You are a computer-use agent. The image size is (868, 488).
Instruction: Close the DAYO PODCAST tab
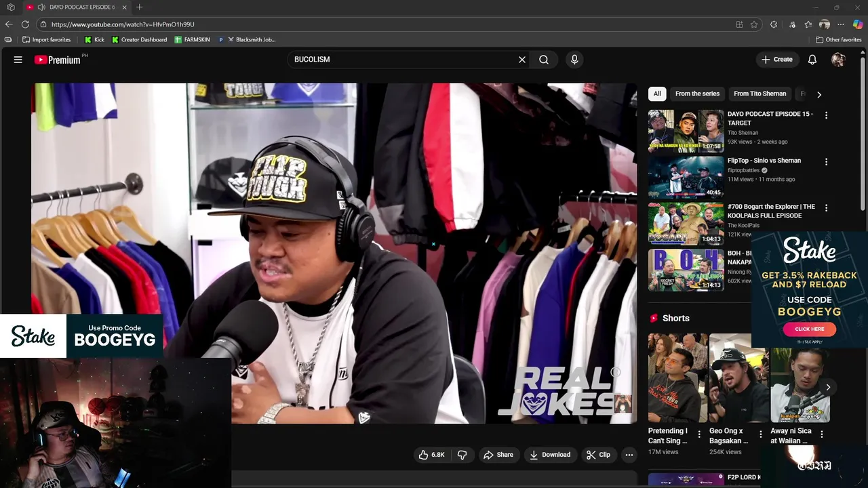(x=124, y=7)
